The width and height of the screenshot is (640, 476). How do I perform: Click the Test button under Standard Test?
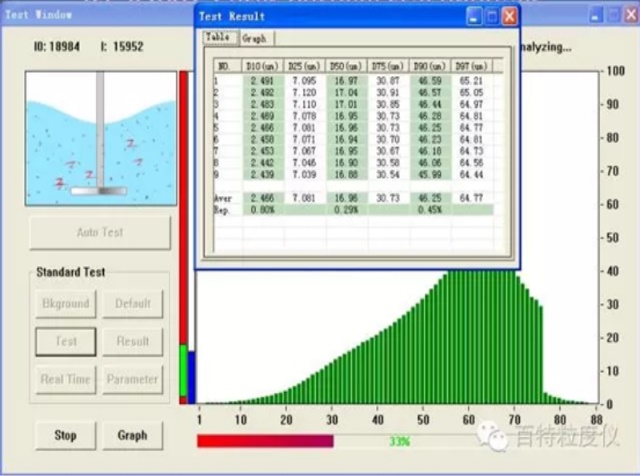tap(66, 341)
